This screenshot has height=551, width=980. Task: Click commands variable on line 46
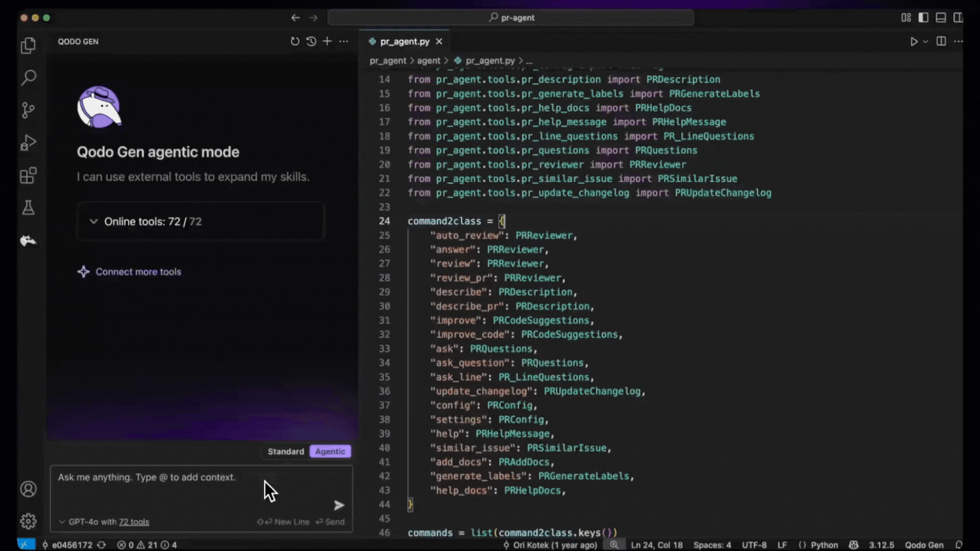[x=430, y=533]
